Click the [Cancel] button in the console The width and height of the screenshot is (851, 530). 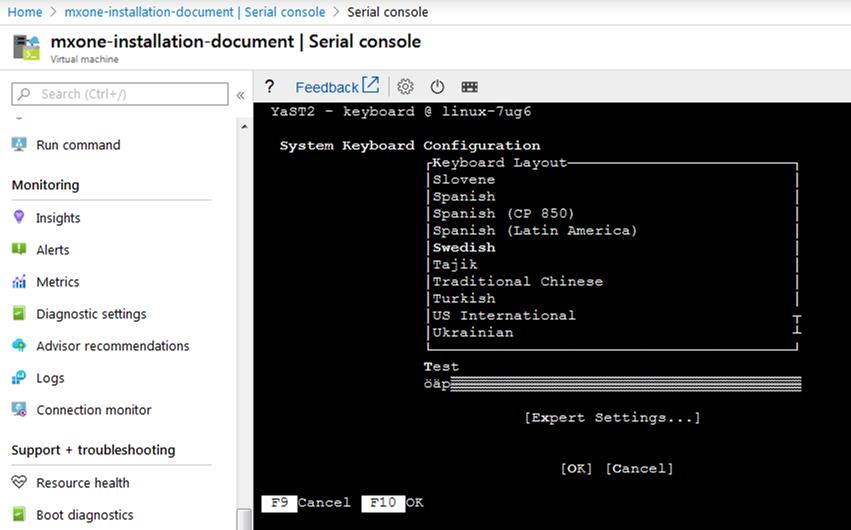[x=639, y=468]
